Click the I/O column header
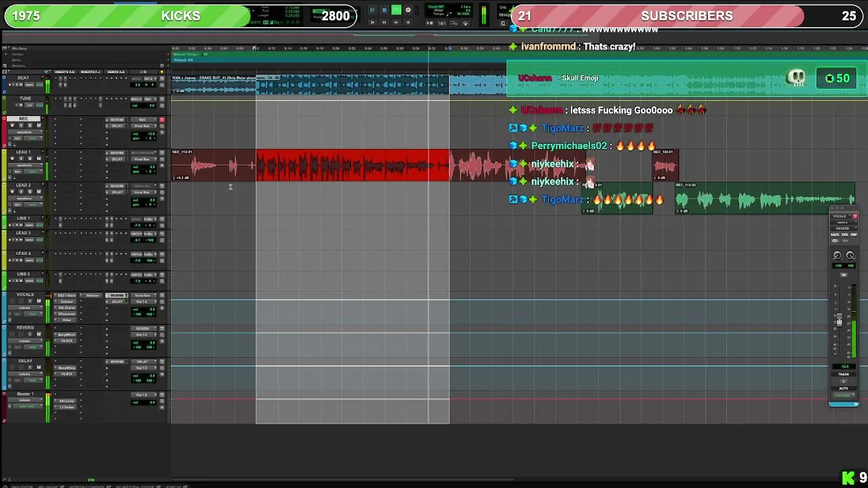The height and width of the screenshot is (488, 868). point(143,72)
